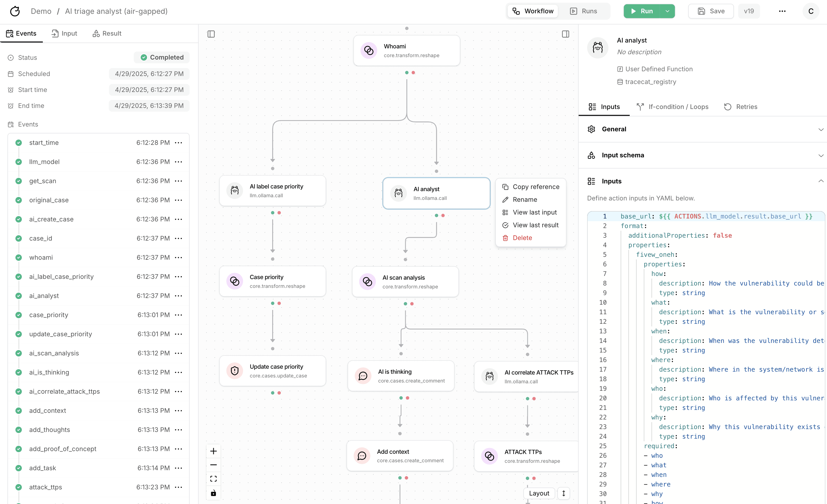The image size is (827, 504).
Task: Click the Add context comment icon
Action: (x=362, y=456)
